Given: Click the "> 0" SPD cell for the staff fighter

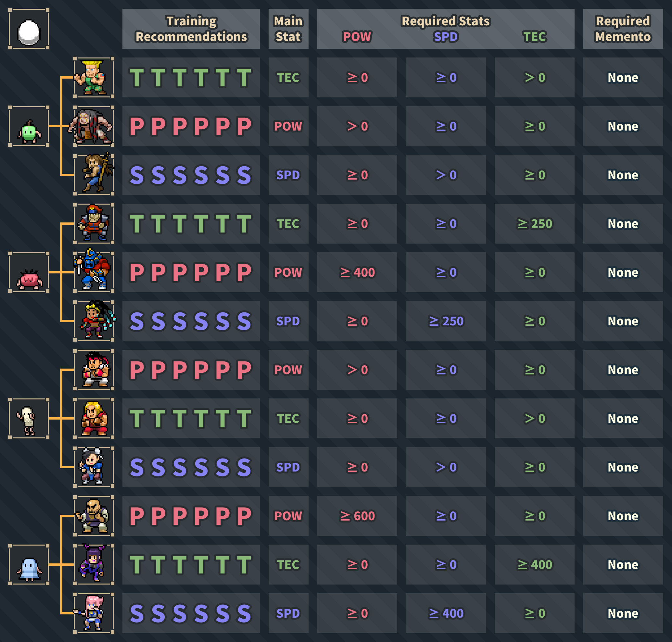Looking at the screenshot, I should [x=446, y=175].
